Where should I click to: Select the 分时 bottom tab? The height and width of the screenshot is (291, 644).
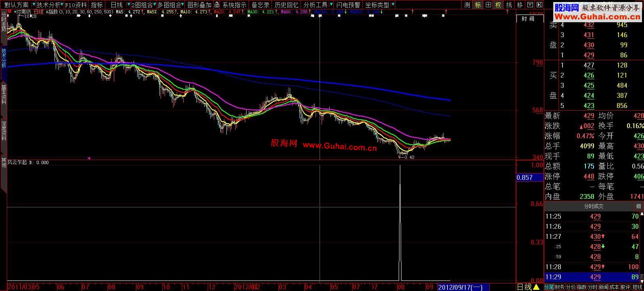(592, 287)
